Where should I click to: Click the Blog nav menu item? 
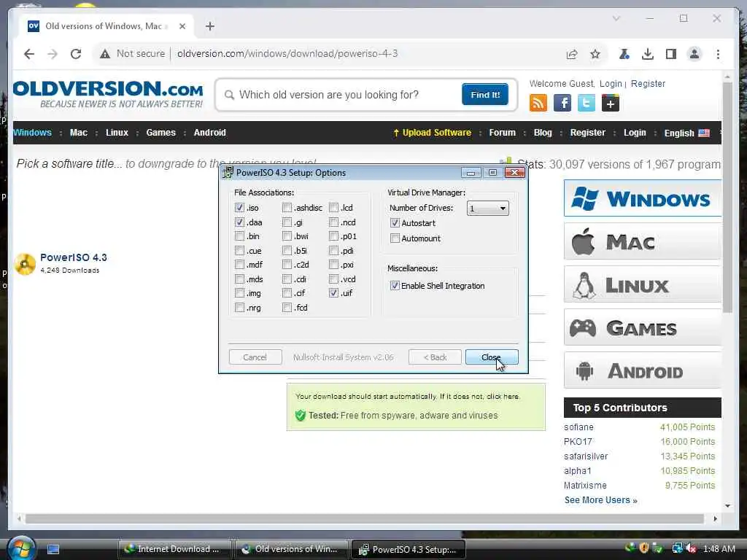[x=543, y=133]
